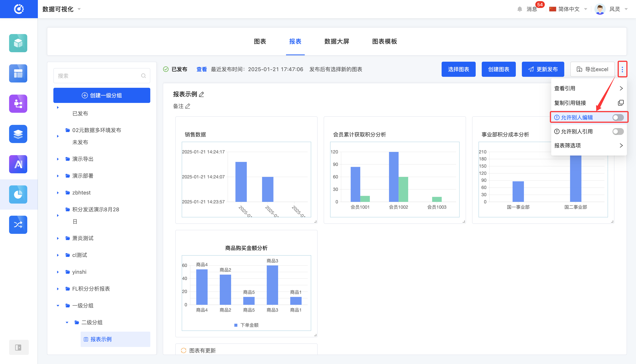Switch to the 数据大屏 tab
The width and height of the screenshot is (636, 364).
(x=336, y=41)
